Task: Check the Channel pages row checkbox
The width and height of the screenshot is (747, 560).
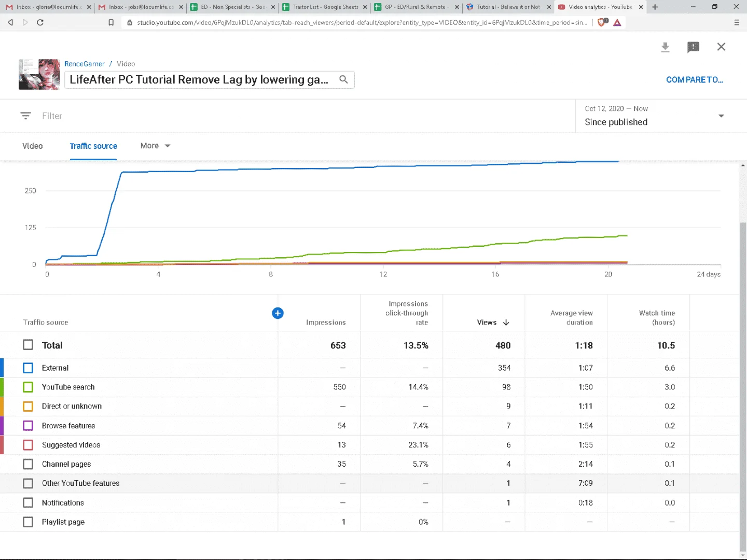Action: coord(28,464)
